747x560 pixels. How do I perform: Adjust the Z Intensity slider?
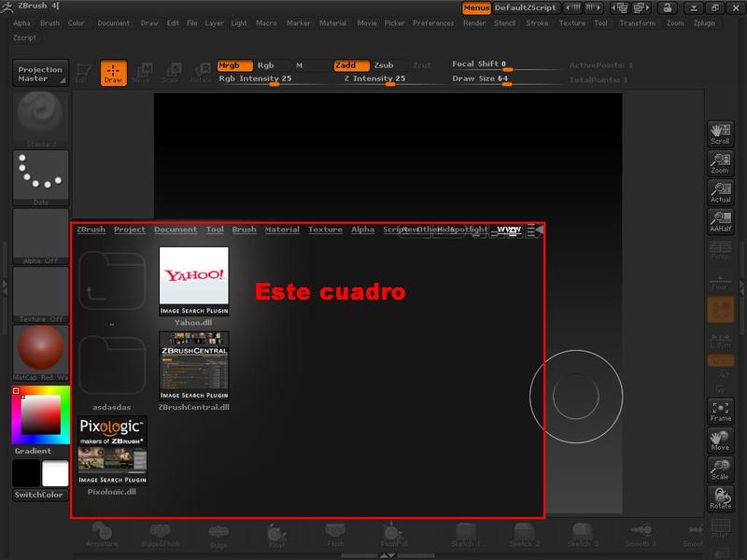389,79
